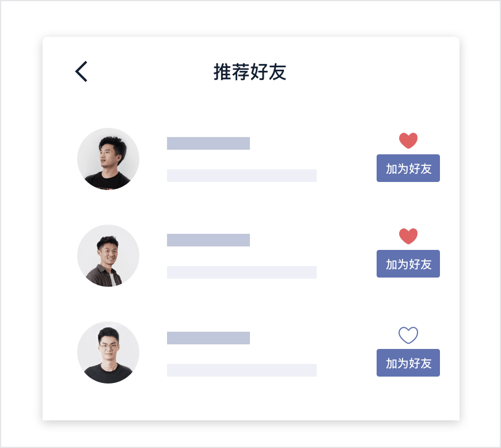
Task: Click 加为好友 for the first recommended friend
Action: click(x=408, y=168)
